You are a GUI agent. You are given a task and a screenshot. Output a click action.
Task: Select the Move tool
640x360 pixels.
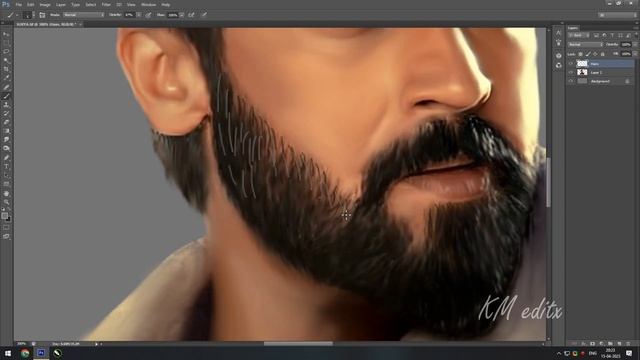pyautogui.click(x=6, y=34)
